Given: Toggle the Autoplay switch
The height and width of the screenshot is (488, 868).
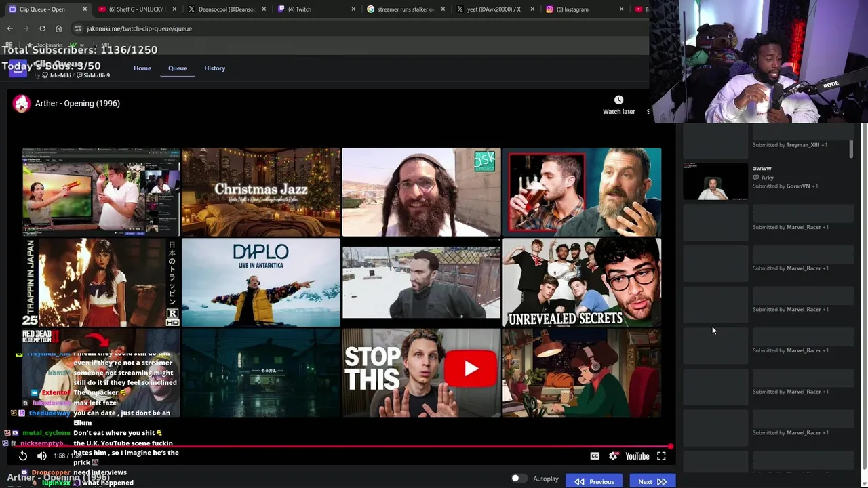Looking at the screenshot, I should click(519, 479).
